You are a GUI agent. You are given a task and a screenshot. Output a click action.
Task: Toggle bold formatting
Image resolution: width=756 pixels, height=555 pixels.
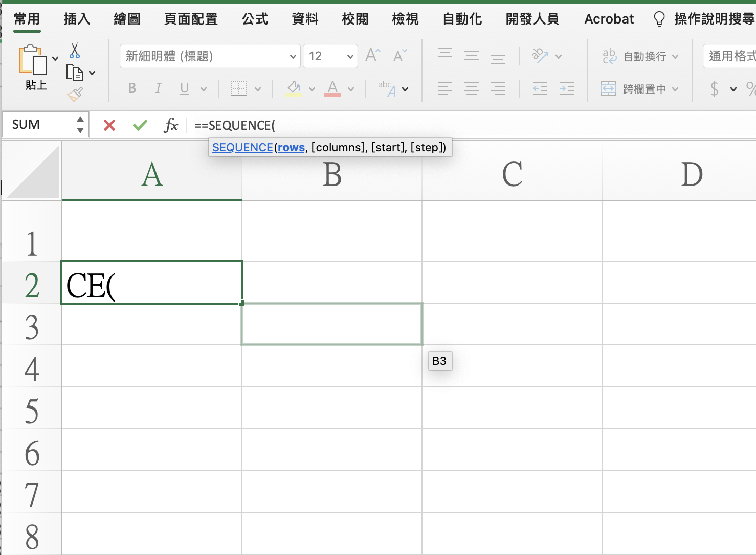tap(132, 88)
